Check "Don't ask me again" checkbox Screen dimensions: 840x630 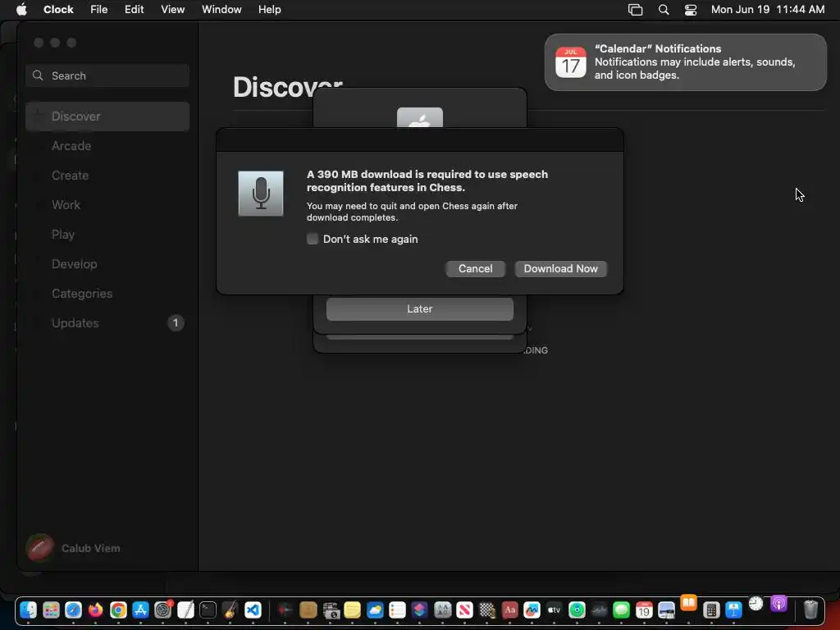[313, 239]
